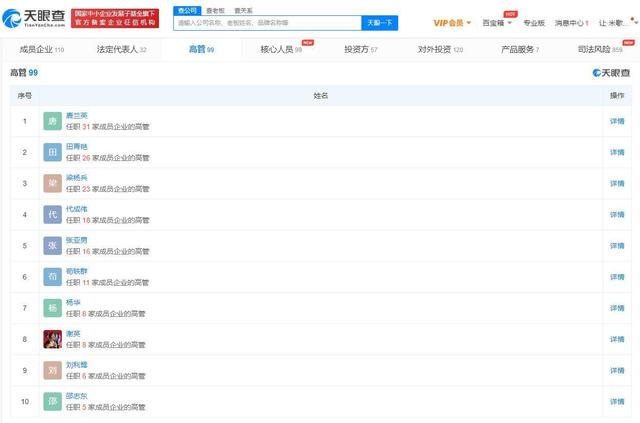Image resolution: width=640 pixels, height=423 pixels.
Task: Open name link beside the 刘 avatar
Action: (x=77, y=365)
